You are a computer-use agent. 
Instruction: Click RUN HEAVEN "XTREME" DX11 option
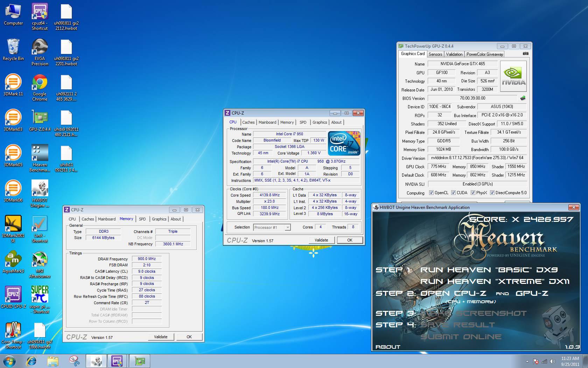(495, 281)
